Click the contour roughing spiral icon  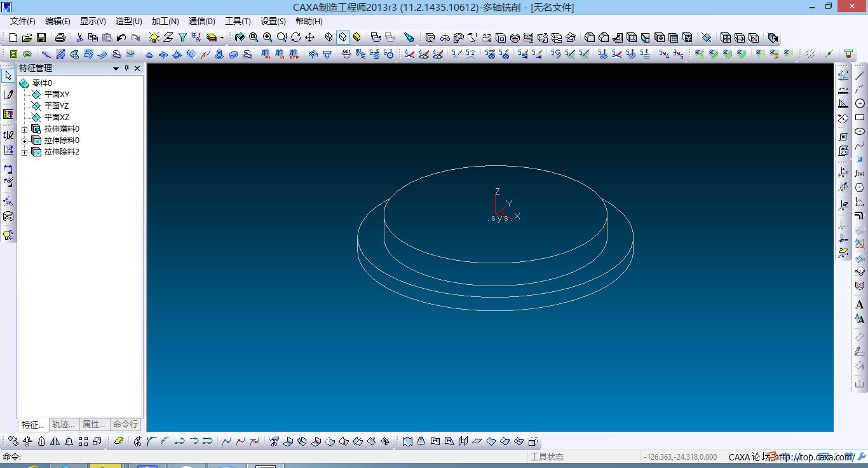pos(27,54)
